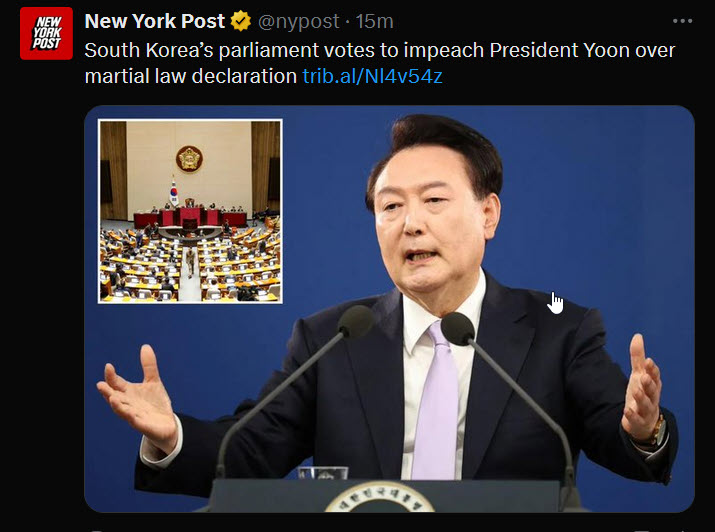This screenshot has height=532, width=715.
Task: Click the New York Post display name
Action: pos(155,21)
